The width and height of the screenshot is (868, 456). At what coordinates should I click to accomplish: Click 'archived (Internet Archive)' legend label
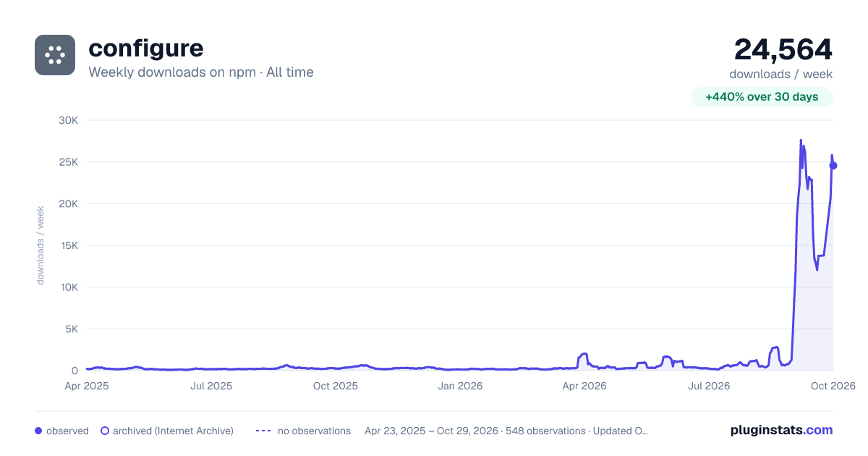pyautogui.click(x=173, y=431)
